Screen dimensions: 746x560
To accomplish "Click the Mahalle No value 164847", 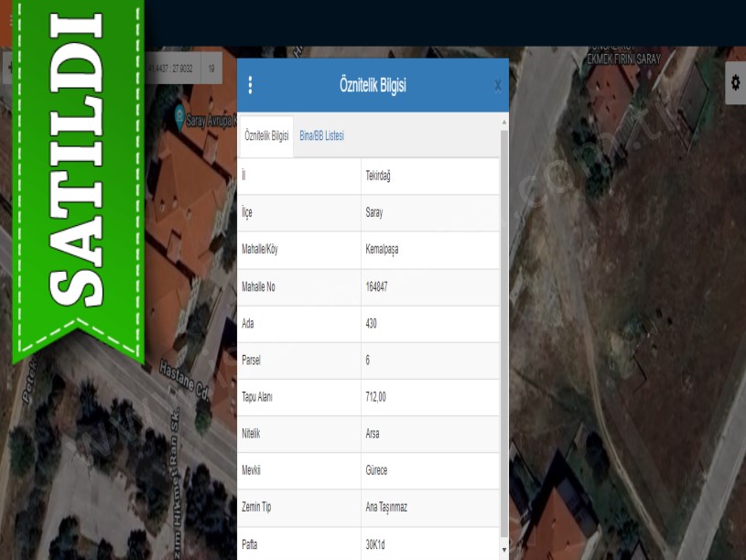I will (376, 286).
